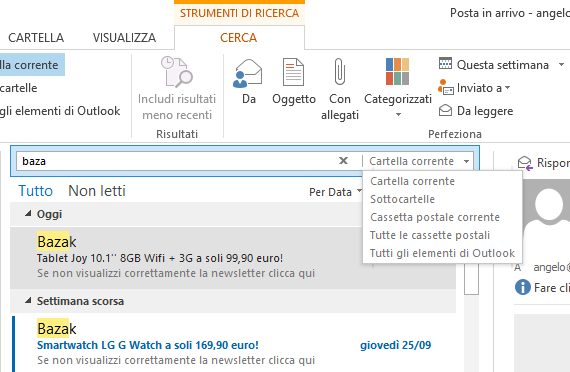Image resolution: width=570 pixels, height=372 pixels.
Task: Clear the search box with X
Action: (344, 160)
